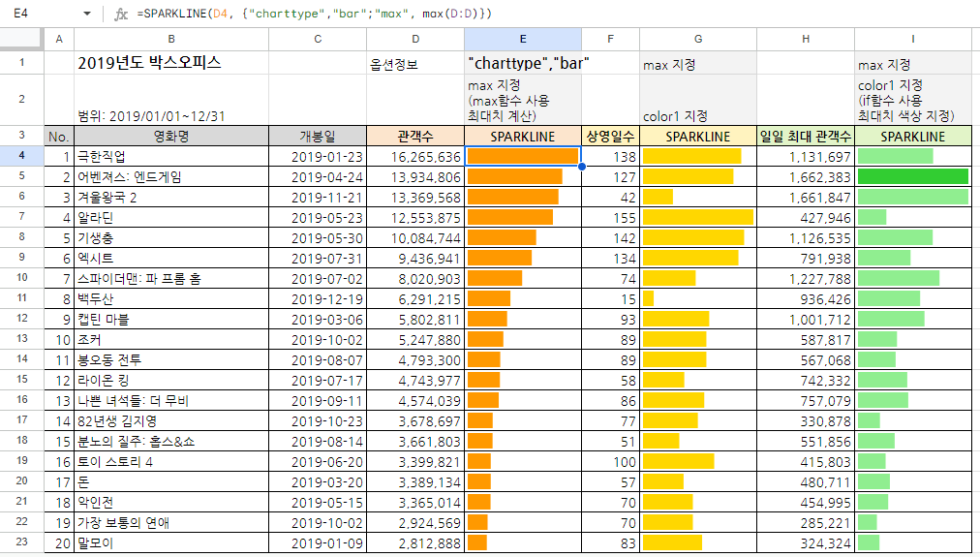Click the 일일 최대 관객수 header cell
Viewport: 980px width, 557px height.
(x=806, y=137)
